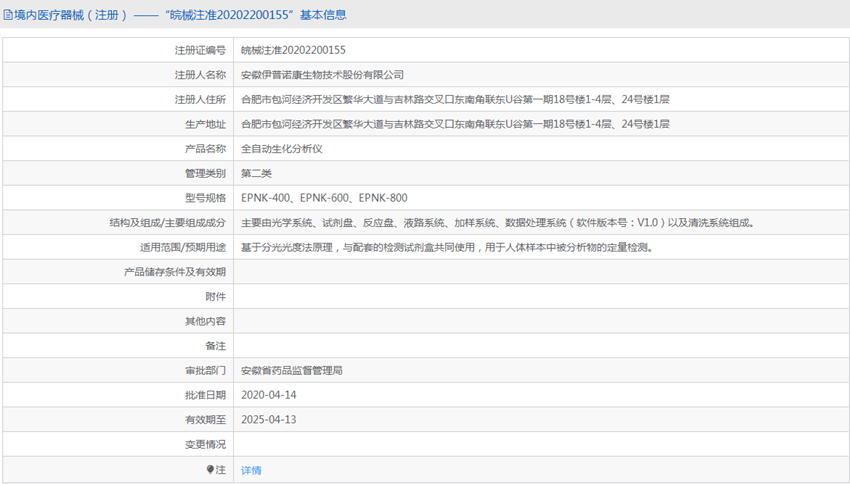Click the address value in 注册人住所 row
This screenshot has height=484, width=850.
point(455,99)
